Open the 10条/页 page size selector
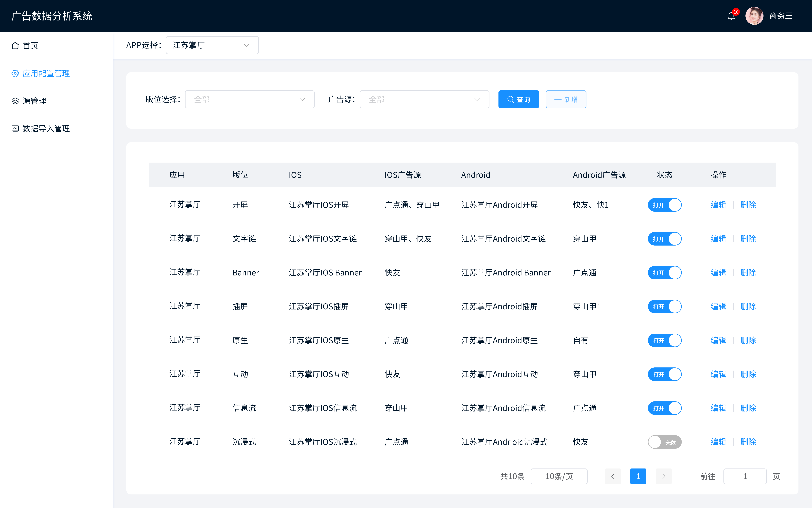Viewport: 812px width, 508px height. [x=559, y=476]
